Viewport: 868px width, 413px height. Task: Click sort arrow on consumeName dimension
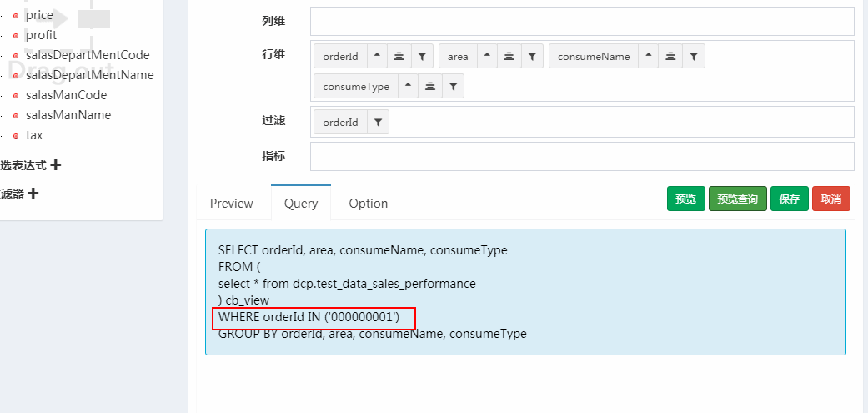point(648,56)
